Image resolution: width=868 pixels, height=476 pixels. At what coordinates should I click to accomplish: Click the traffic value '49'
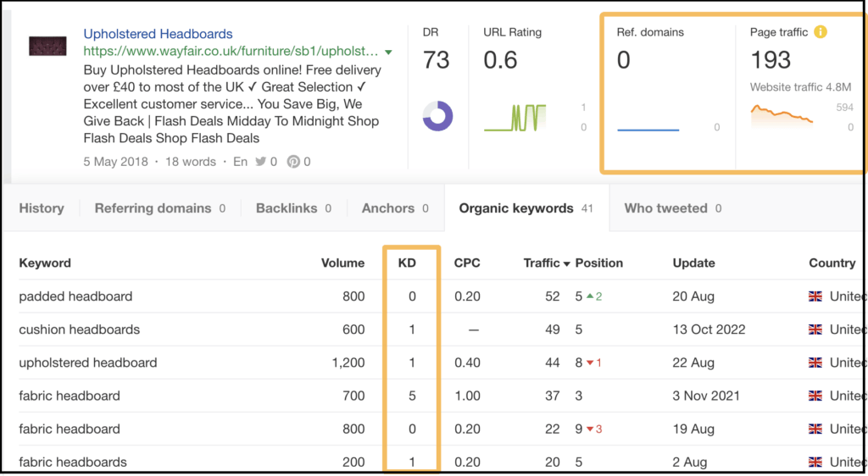click(x=553, y=329)
